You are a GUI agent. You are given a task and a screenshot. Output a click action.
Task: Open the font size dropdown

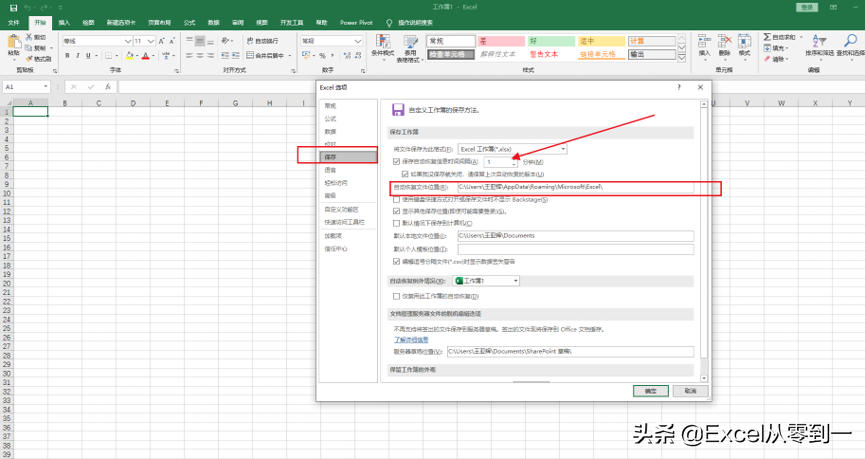point(151,41)
